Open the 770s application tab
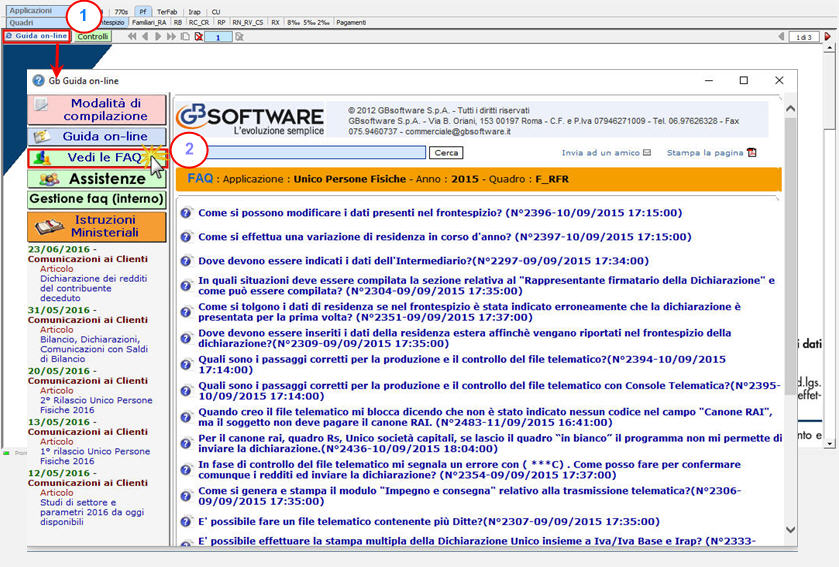This screenshot has width=839, height=567. pyautogui.click(x=121, y=11)
